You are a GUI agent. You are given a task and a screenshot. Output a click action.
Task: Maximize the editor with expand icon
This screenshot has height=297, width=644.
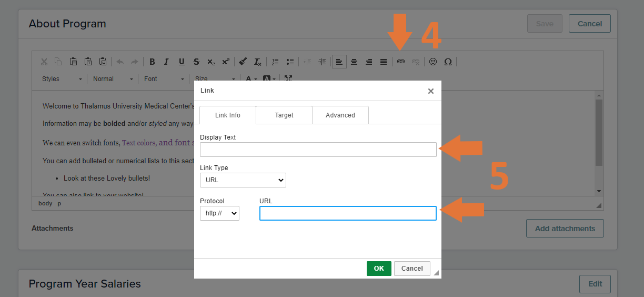pyautogui.click(x=288, y=78)
